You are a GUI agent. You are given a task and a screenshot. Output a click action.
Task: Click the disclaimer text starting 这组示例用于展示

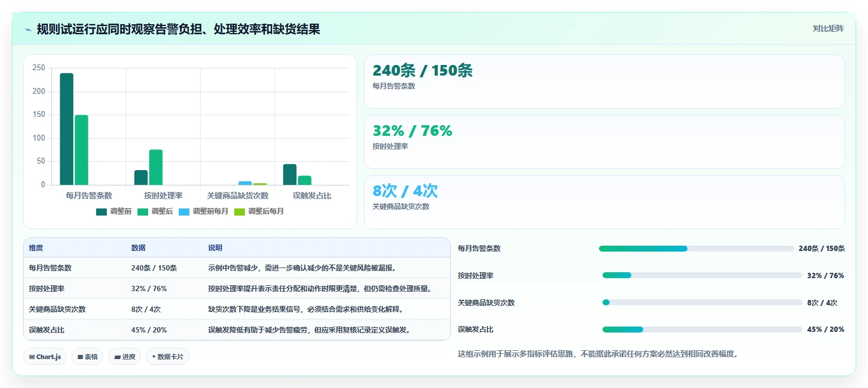(x=598, y=354)
